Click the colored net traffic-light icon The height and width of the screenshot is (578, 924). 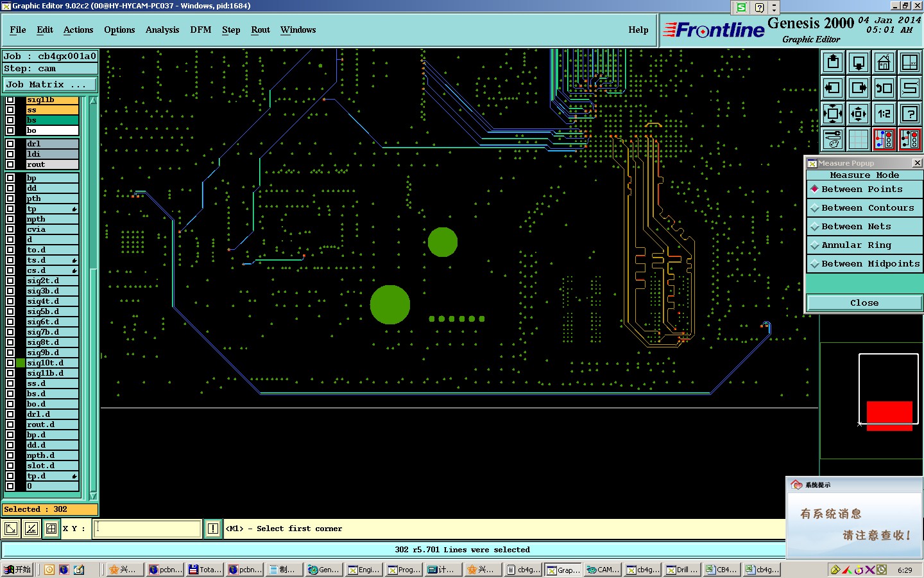coord(884,139)
